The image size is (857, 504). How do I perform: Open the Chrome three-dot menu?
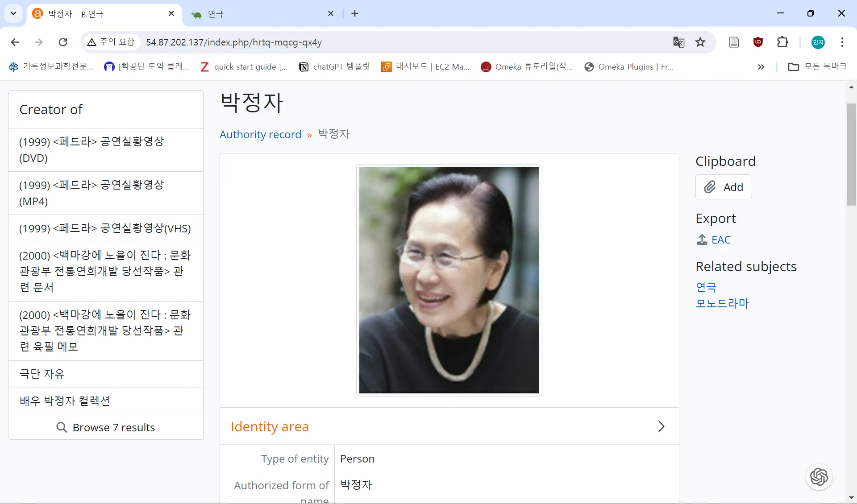[842, 42]
